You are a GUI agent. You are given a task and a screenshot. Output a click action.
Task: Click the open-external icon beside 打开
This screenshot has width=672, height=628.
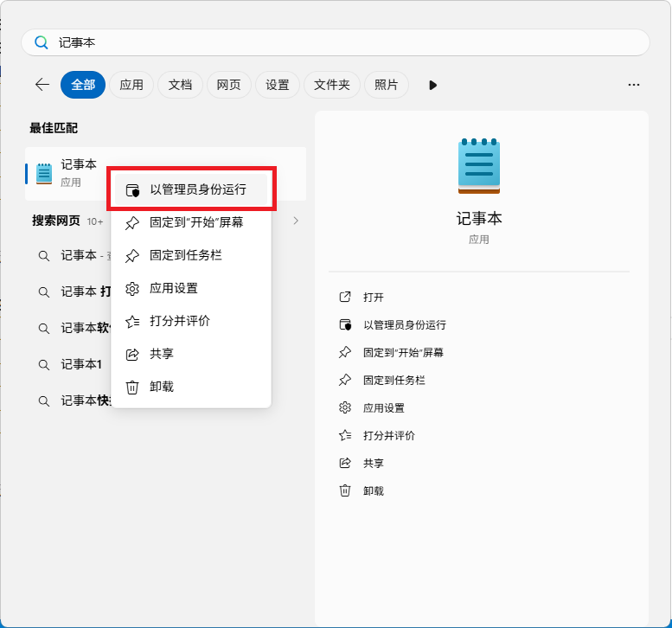tap(345, 297)
